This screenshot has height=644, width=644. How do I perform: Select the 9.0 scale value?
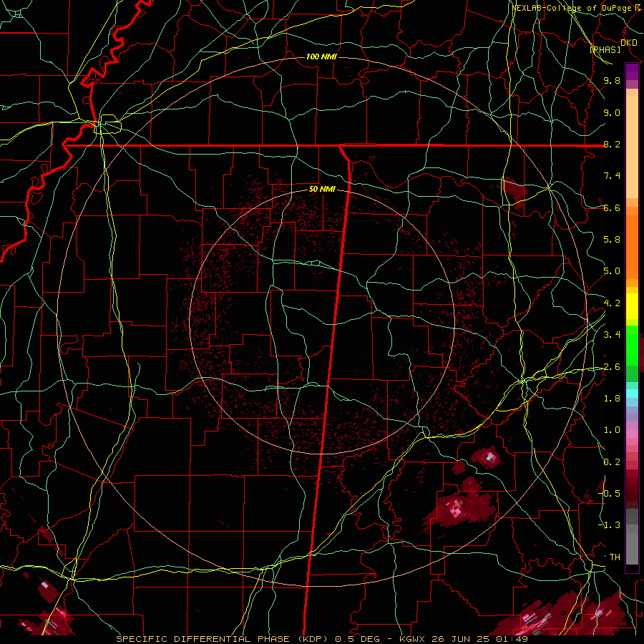click(612, 112)
